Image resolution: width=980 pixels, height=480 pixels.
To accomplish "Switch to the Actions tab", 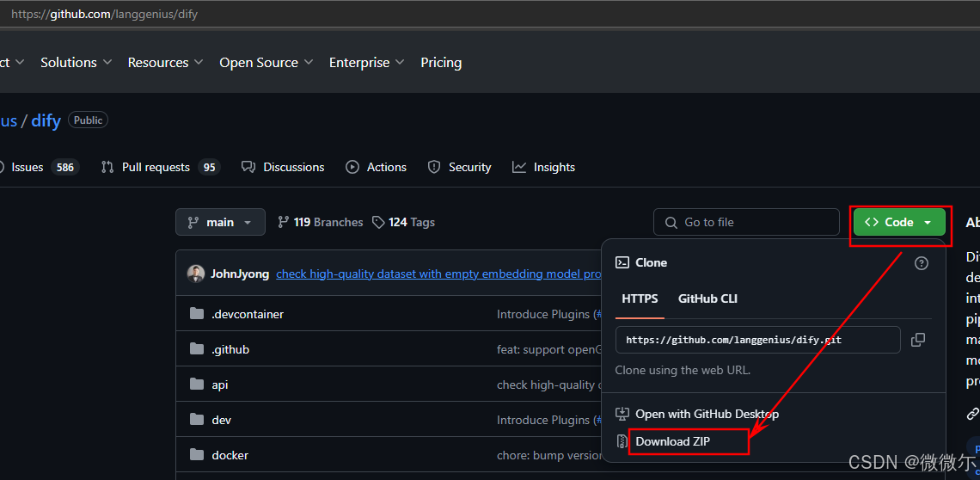I will [377, 167].
